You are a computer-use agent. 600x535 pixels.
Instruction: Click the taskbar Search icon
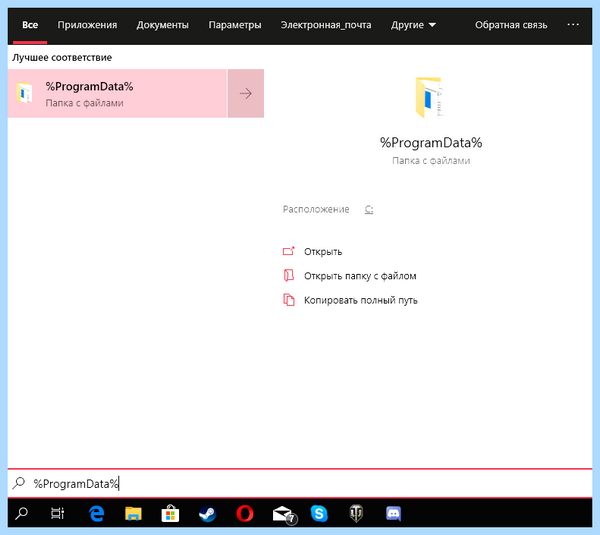pos(21,514)
